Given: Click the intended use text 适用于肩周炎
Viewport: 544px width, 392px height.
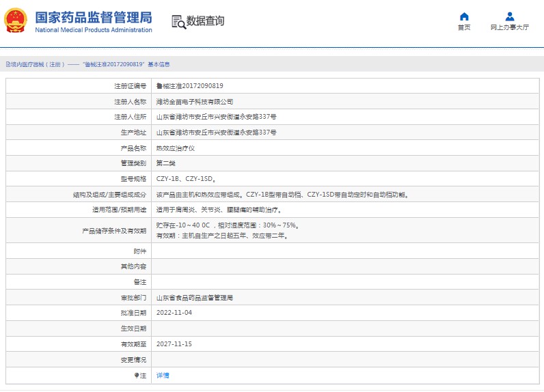Looking at the screenshot, I should click(219, 210).
